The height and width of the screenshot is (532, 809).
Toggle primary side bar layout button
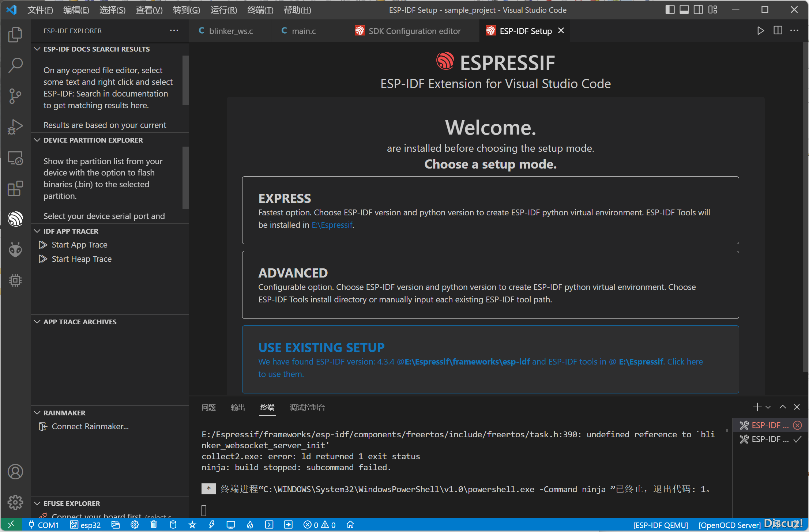click(x=670, y=10)
